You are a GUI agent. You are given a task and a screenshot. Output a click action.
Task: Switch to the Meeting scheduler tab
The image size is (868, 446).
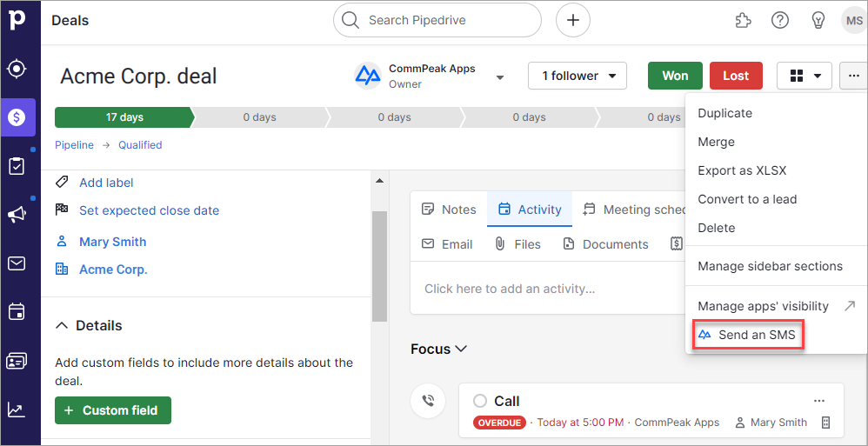(x=634, y=210)
